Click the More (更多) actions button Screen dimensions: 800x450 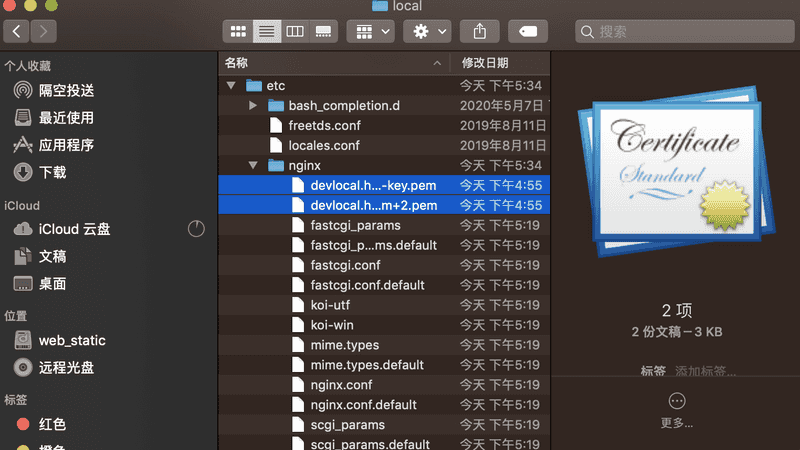[677, 401]
